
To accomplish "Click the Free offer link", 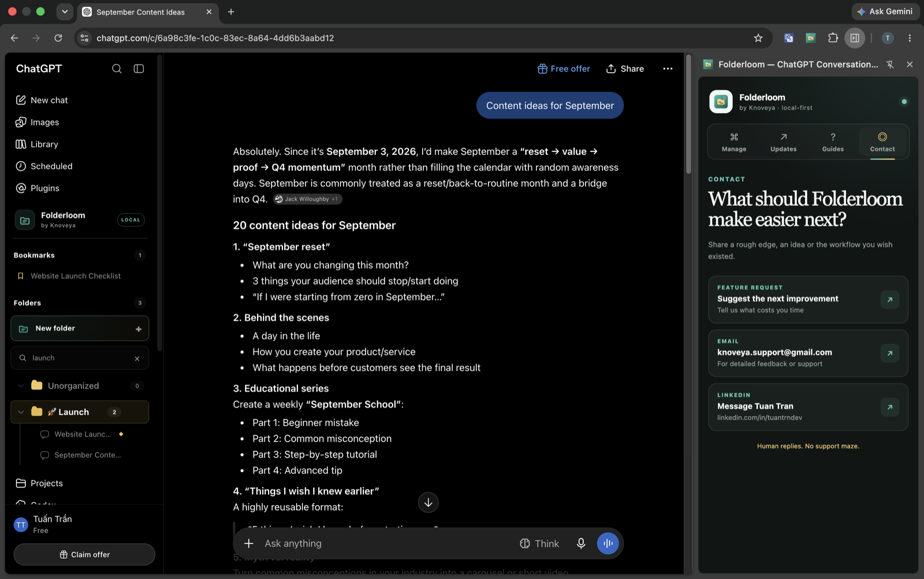I will click(564, 69).
